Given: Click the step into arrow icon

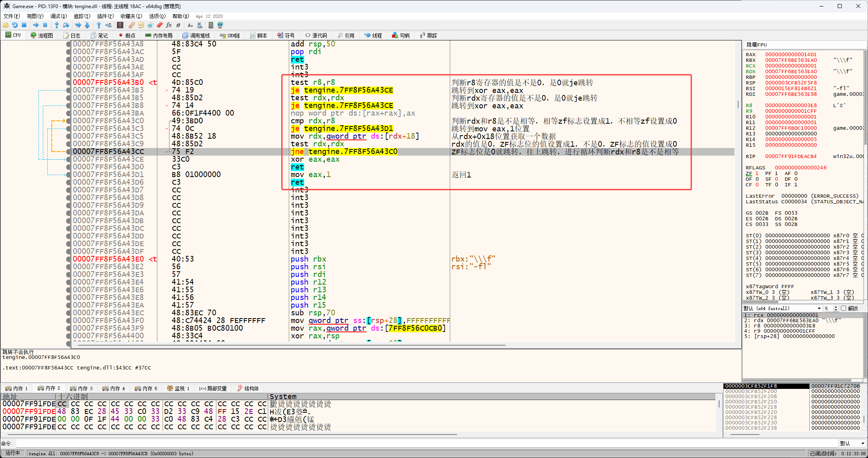Looking at the screenshot, I should point(57,25).
